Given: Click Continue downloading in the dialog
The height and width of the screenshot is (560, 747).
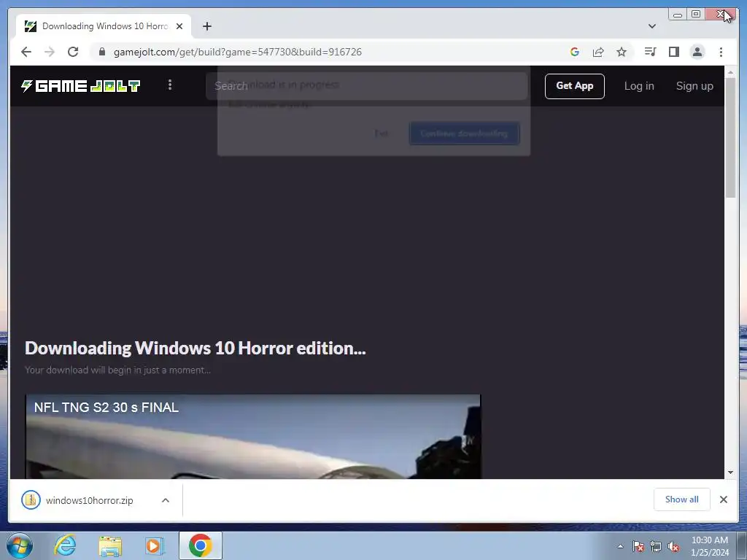Looking at the screenshot, I should tap(464, 133).
